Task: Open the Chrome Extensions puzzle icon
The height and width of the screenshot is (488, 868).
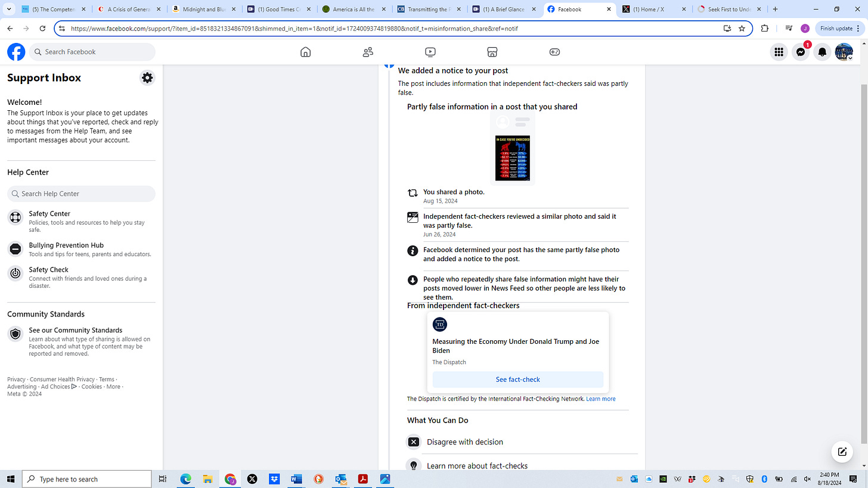Action: tap(765, 28)
